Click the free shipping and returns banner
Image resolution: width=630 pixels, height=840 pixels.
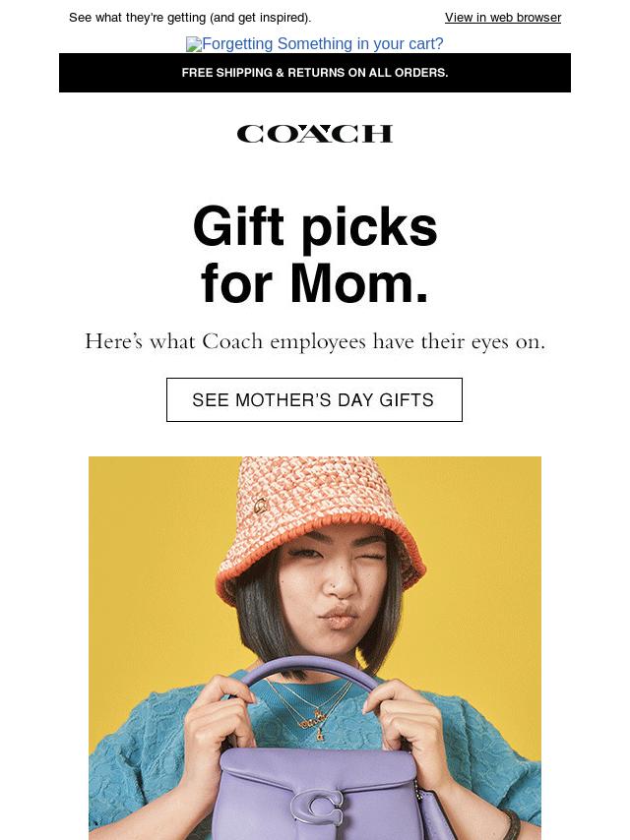tap(315, 73)
